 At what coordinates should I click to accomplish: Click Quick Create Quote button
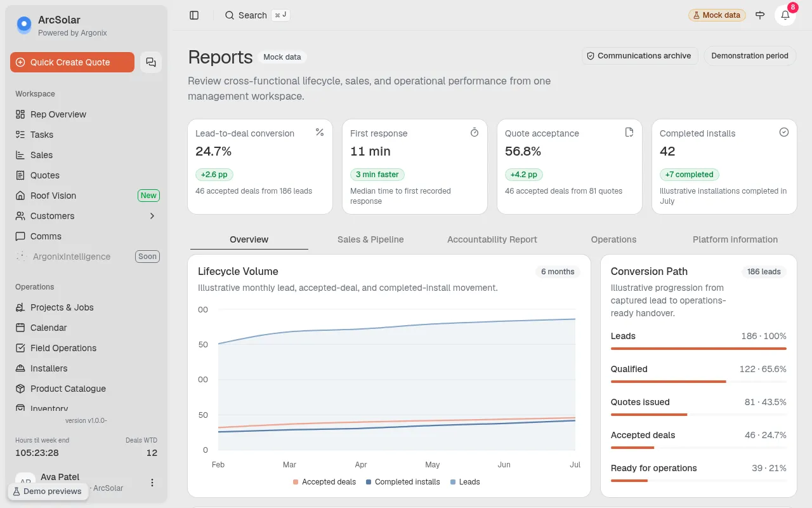72,62
